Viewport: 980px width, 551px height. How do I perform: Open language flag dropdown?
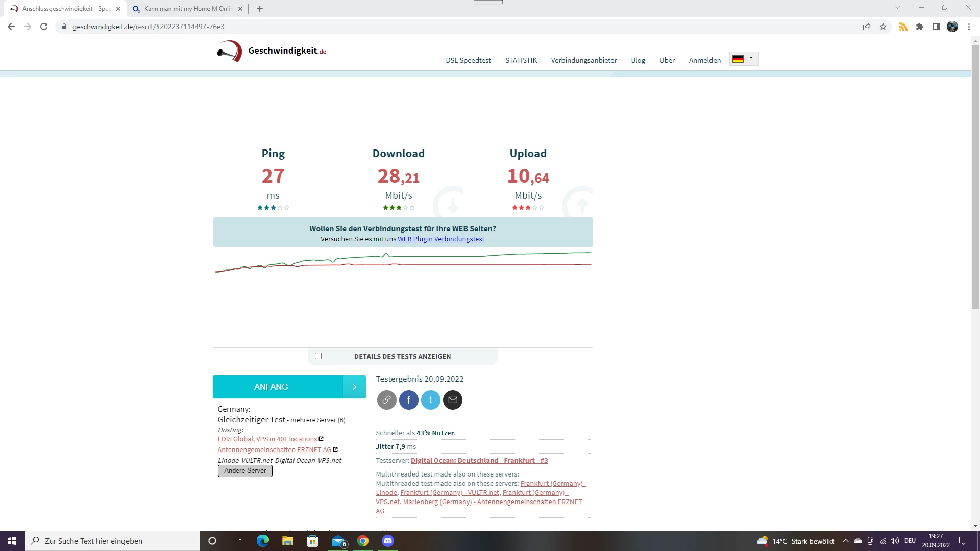click(744, 59)
